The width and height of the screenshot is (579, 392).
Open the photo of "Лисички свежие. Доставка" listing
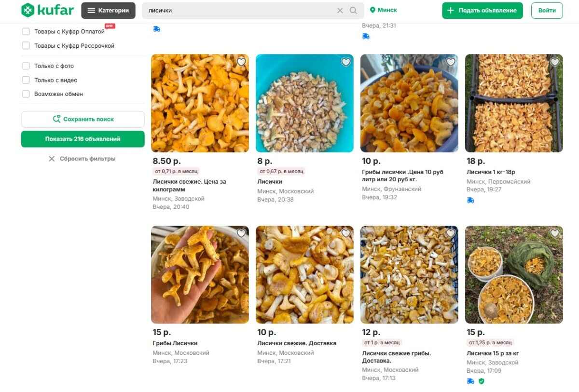(x=304, y=274)
